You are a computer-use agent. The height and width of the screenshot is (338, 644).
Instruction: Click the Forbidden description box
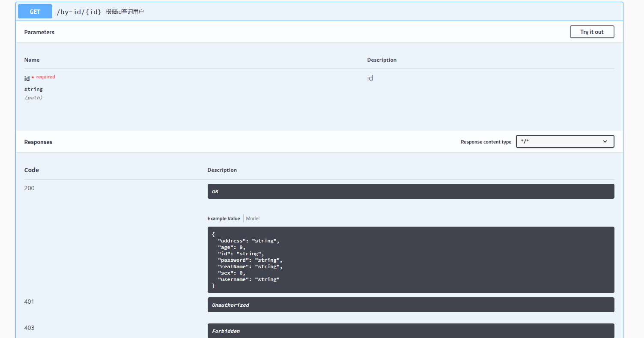point(411,331)
